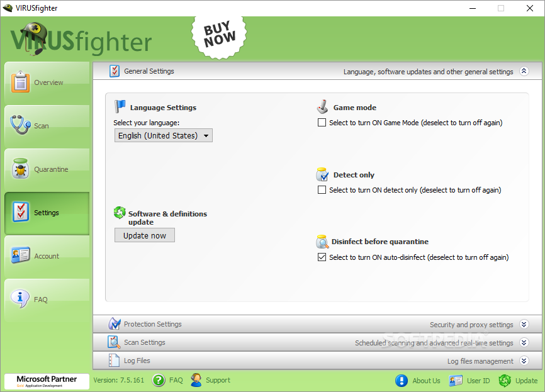Click the Scan Settings magnifier icon

pos(114,342)
